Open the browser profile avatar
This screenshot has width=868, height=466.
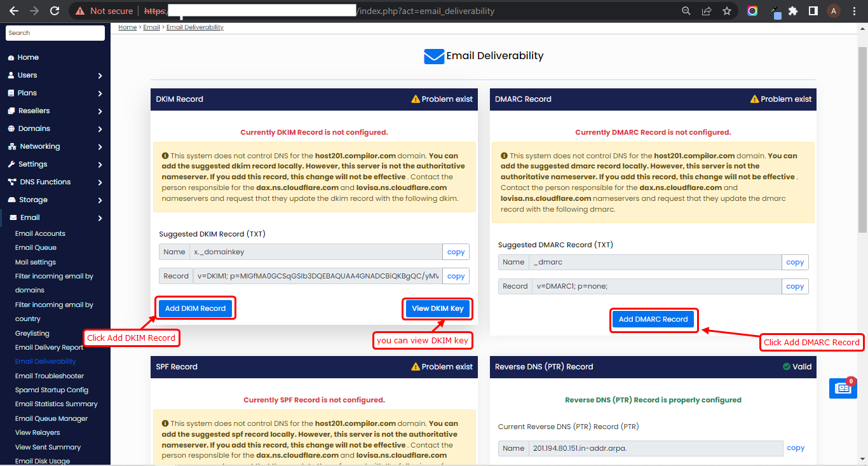tap(833, 11)
